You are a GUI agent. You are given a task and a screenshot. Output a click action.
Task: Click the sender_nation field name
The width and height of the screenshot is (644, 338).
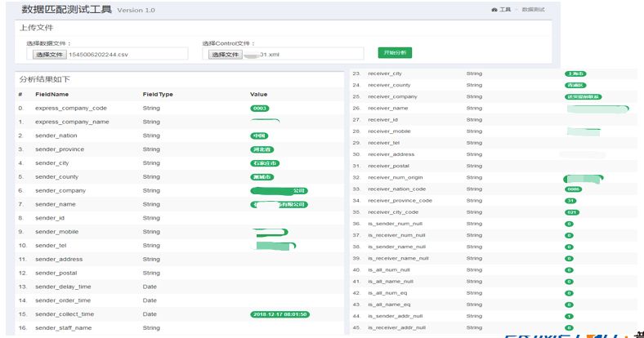56,136
